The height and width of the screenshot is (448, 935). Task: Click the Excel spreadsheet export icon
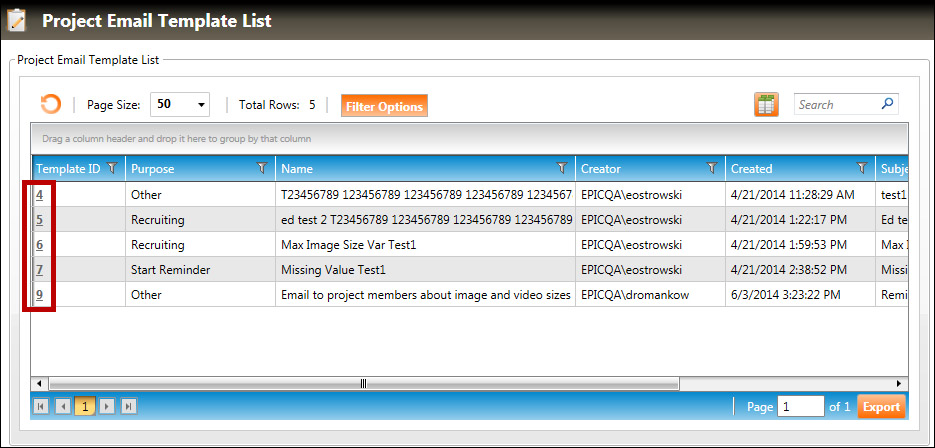tap(766, 105)
